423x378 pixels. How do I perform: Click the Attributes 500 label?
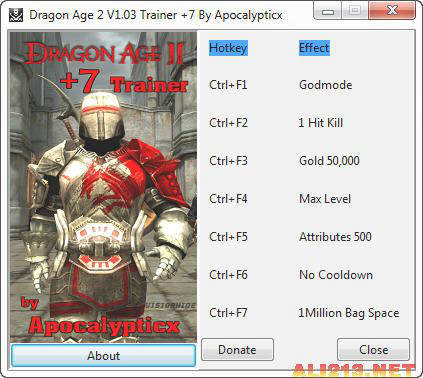pos(335,237)
